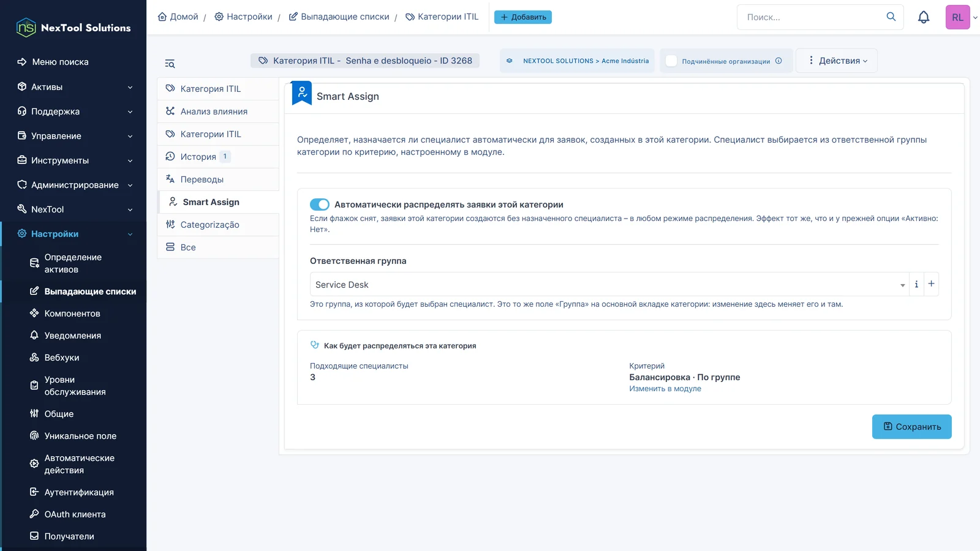This screenshot has height=551, width=980.
Task: Click the Добавить button
Action: click(523, 17)
